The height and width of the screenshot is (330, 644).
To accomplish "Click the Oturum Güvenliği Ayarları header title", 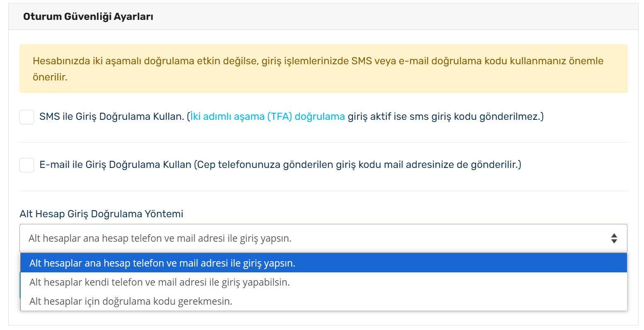I will tap(88, 17).
